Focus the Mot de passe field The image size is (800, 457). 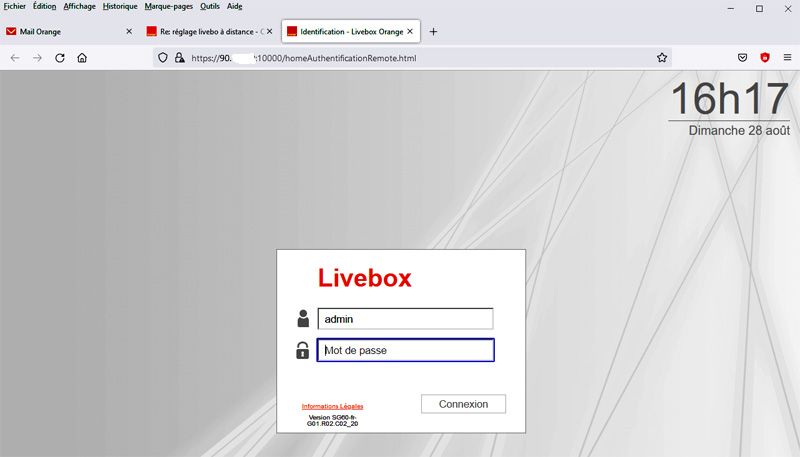point(405,350)
